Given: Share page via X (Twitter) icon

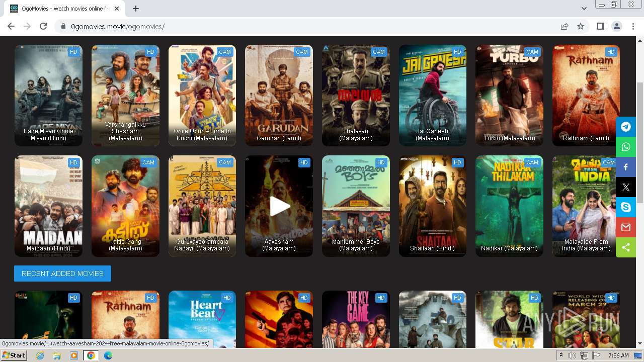Looking at the screenshot, I should point(626,187).
